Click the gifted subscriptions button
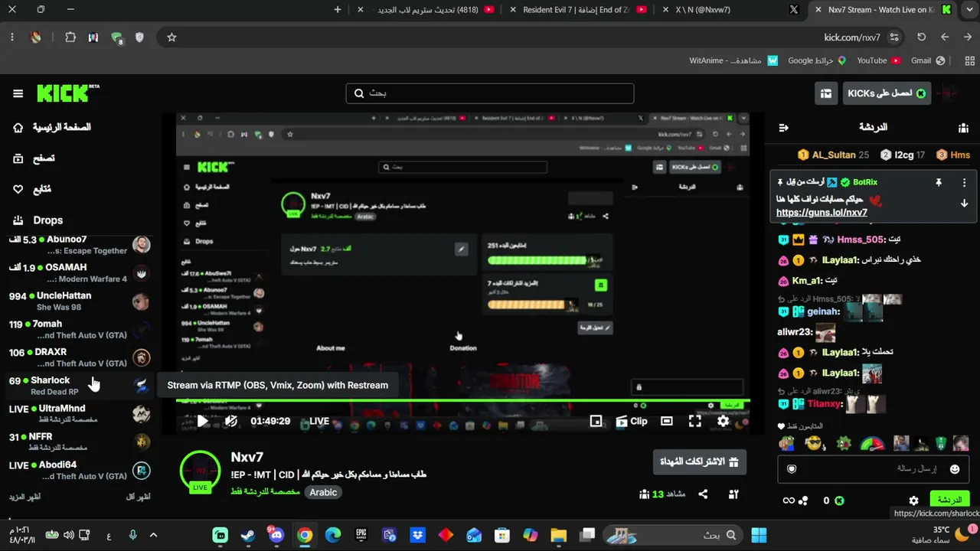The image size is (980, 551). [700, 462]
